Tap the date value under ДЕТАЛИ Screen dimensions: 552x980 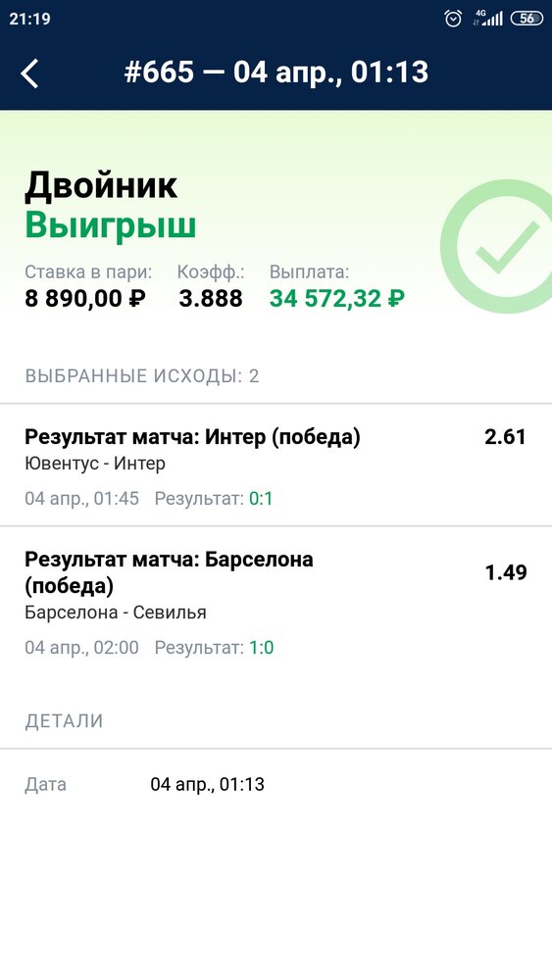[207, 784]
